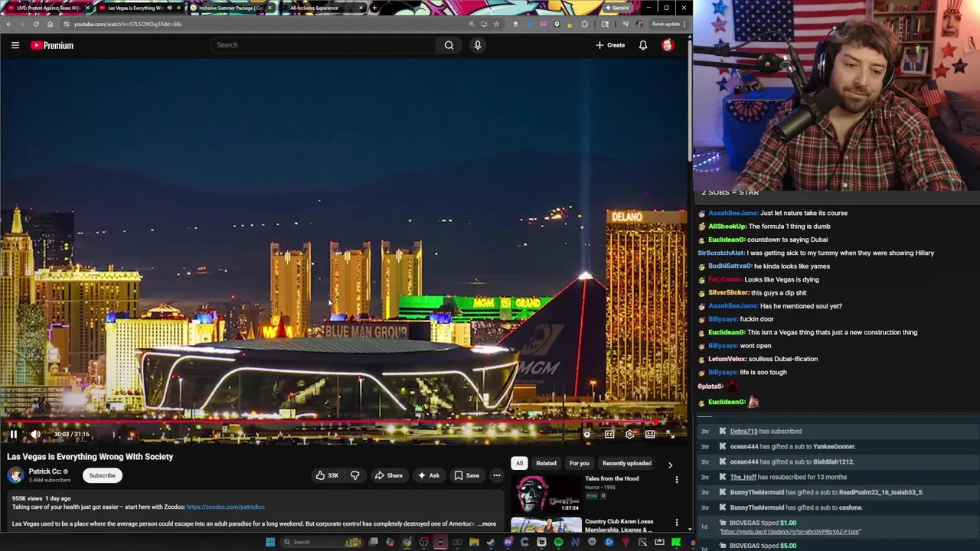Viewport: 980px width, 551px height.
Task: Open the Windows Start menu
Action: pyautogui.click(x=269, y=542)
